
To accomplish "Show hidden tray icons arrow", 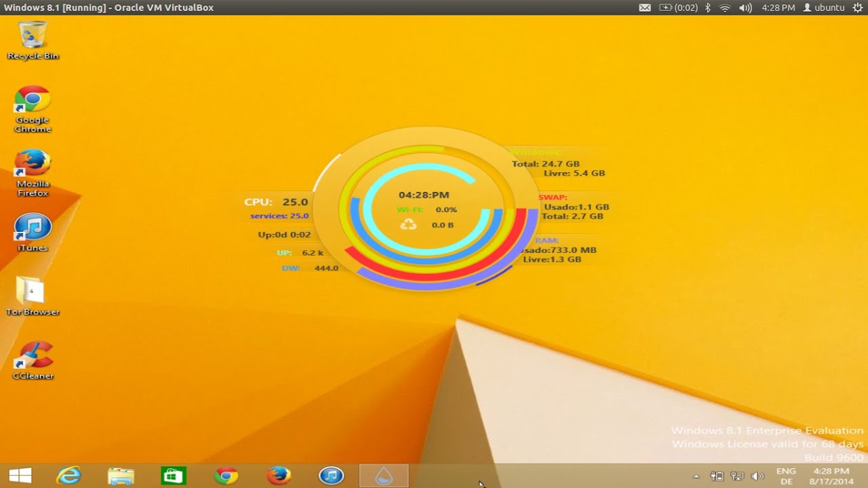I will tap(696, 476).
